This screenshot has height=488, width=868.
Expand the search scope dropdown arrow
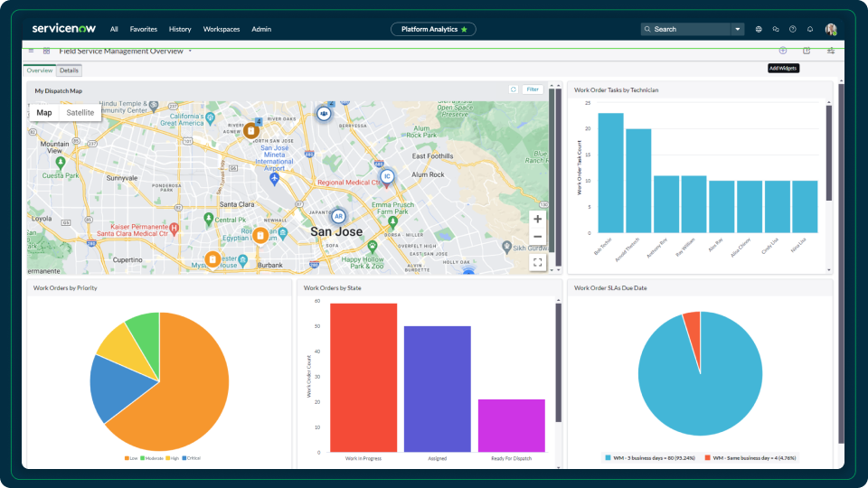tap(739, 29)
